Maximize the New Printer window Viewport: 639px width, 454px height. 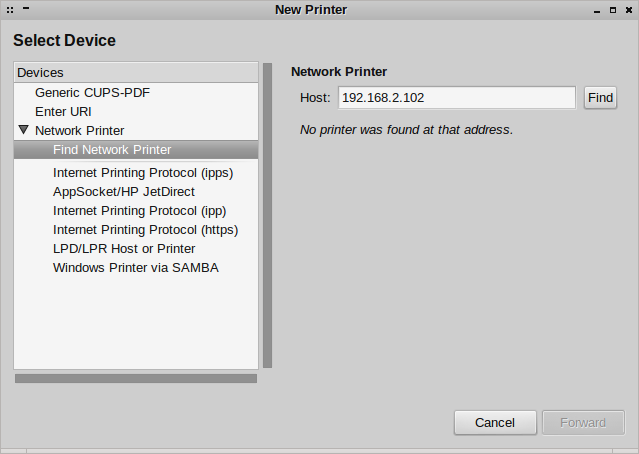(612, 9)
